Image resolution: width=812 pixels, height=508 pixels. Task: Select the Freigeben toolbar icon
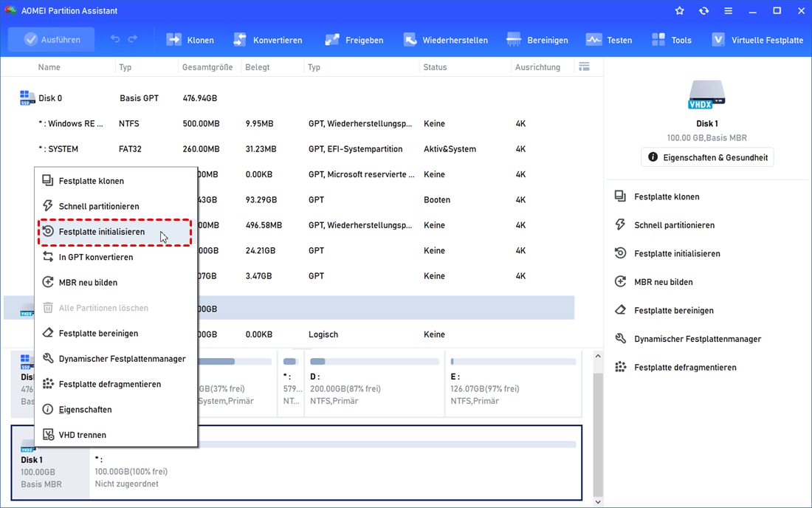click(x=332, y=40)
